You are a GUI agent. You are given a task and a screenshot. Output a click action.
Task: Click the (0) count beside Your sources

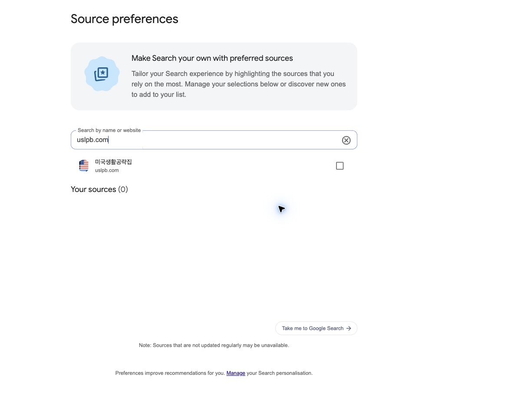tap(123, 189)
